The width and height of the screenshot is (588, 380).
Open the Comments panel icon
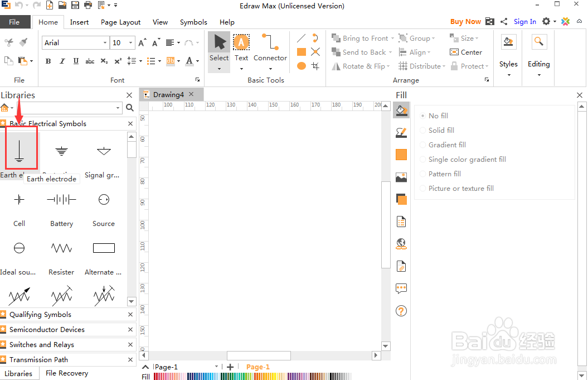(x=401, y=288)
